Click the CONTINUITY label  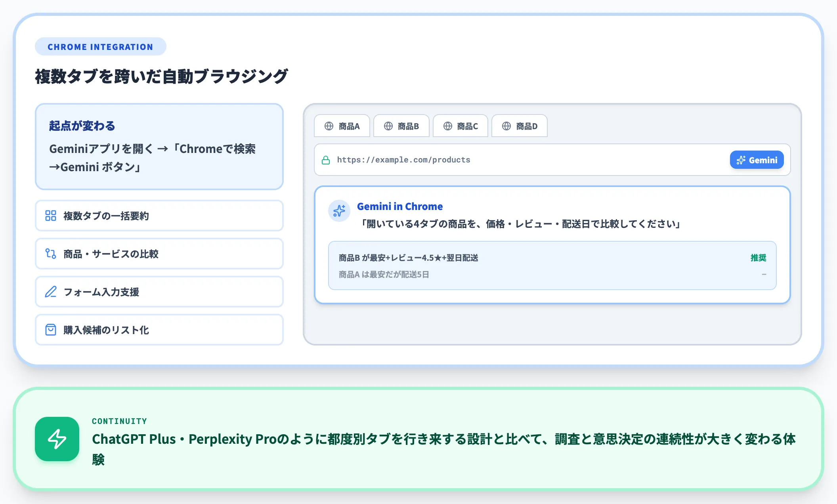(x=119, y=421)
